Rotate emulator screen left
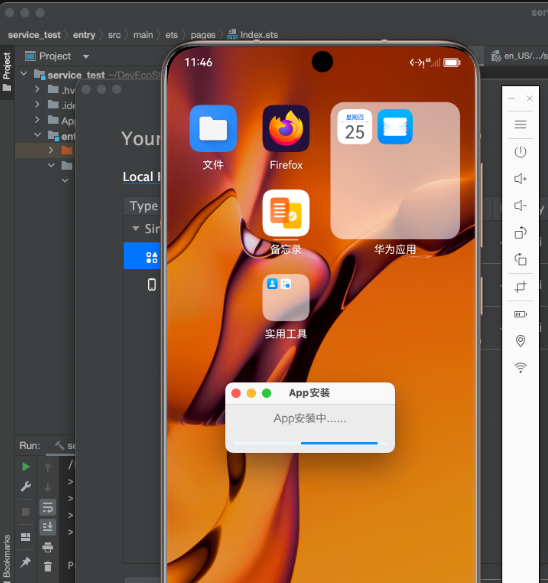 pyautogui.click(x=520, y=233)
